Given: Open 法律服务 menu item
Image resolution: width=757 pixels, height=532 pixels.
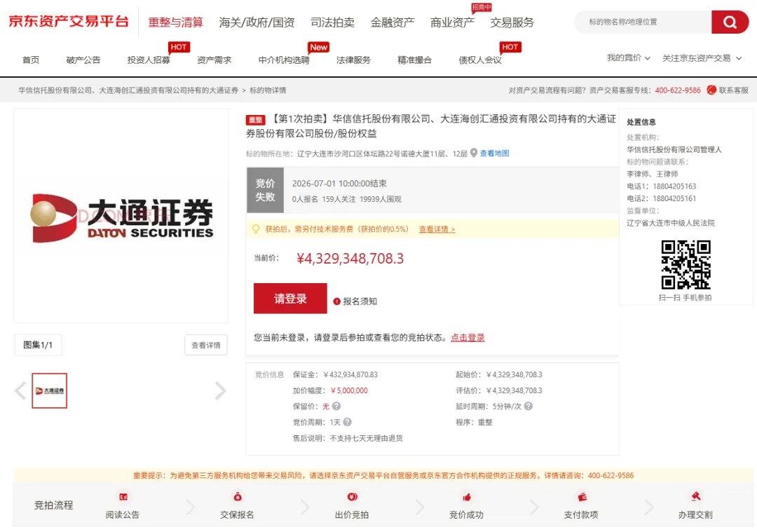Looking at the screenshot, I should pyautogui.click(x=353, y=60).
